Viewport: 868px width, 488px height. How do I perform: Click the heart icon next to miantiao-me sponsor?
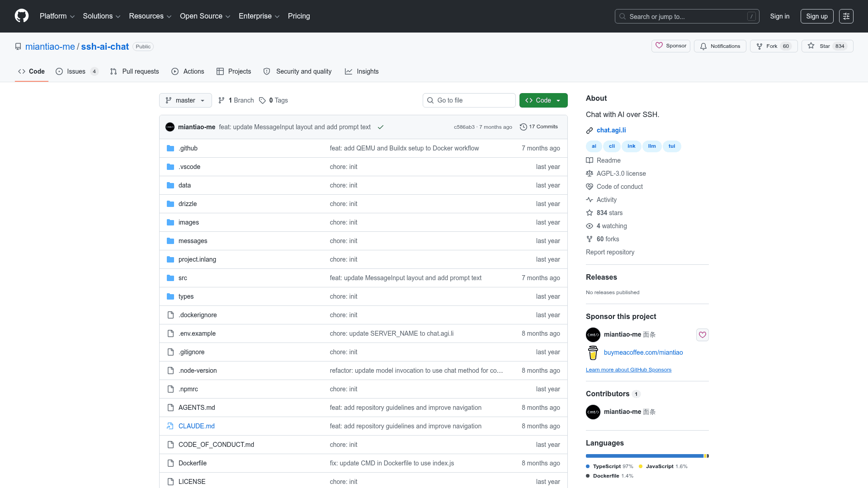point(703,335)
